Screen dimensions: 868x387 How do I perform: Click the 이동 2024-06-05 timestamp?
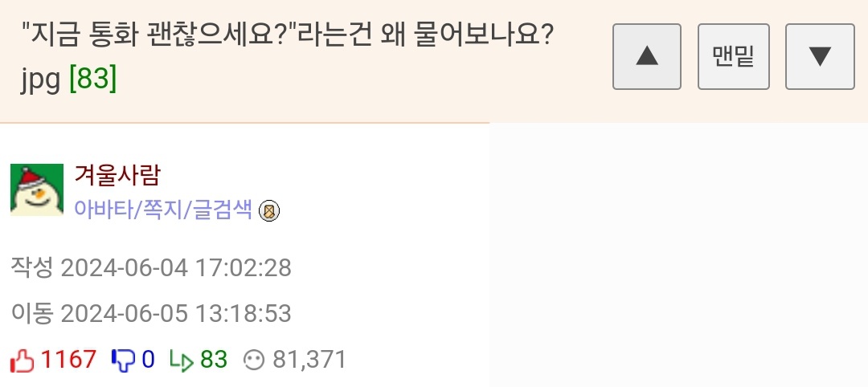(x=151, y=313)
